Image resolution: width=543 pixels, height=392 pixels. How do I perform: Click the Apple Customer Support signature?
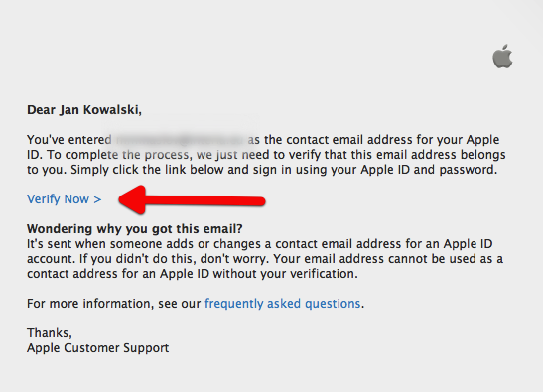[98, 348]
